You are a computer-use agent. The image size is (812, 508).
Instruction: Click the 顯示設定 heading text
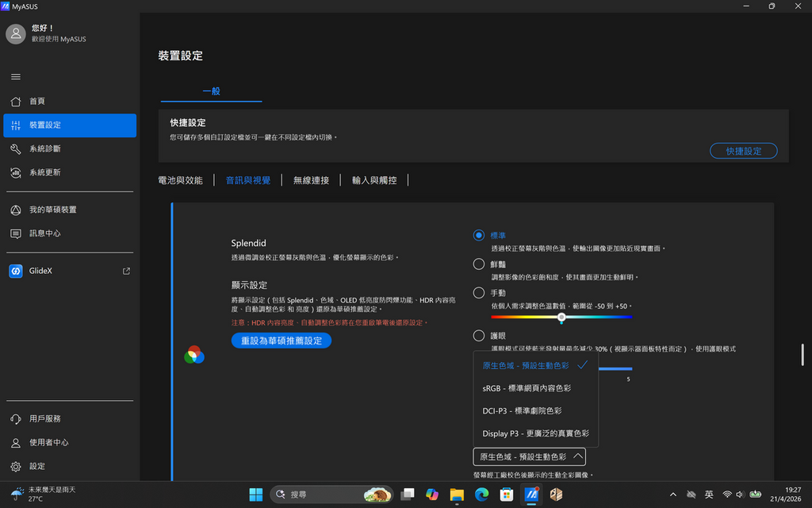pyautogui.click(x=249, y=285)
